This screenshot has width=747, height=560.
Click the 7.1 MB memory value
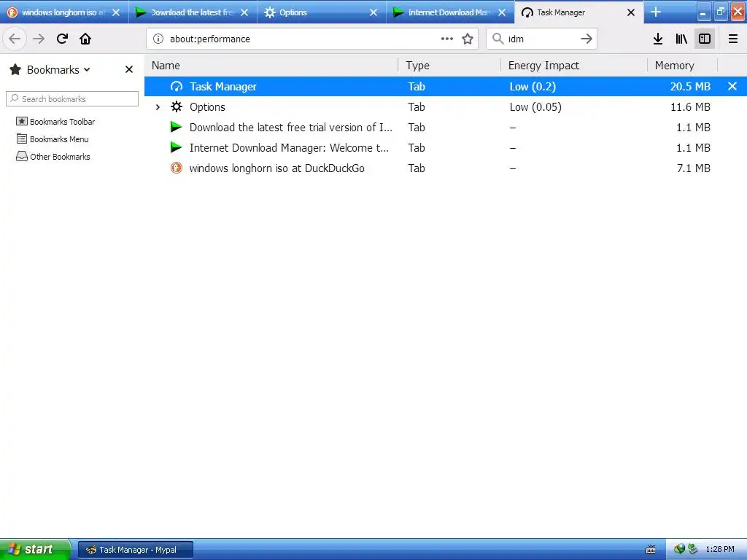point(694,168)
